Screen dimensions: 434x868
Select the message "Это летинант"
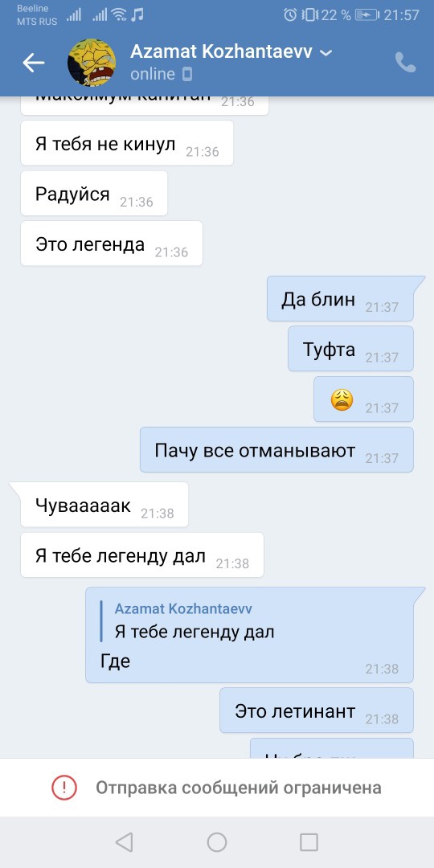pos(317,710)
